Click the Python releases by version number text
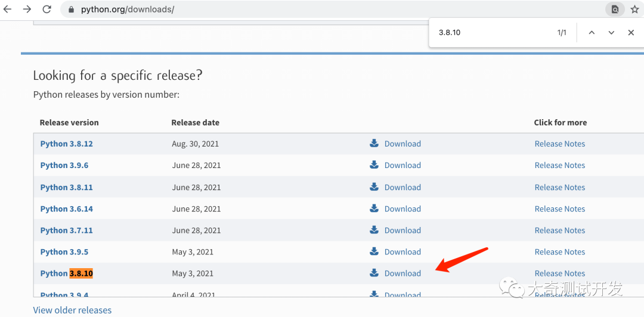Screen dimensions: 644x317 tap(106, 95)
